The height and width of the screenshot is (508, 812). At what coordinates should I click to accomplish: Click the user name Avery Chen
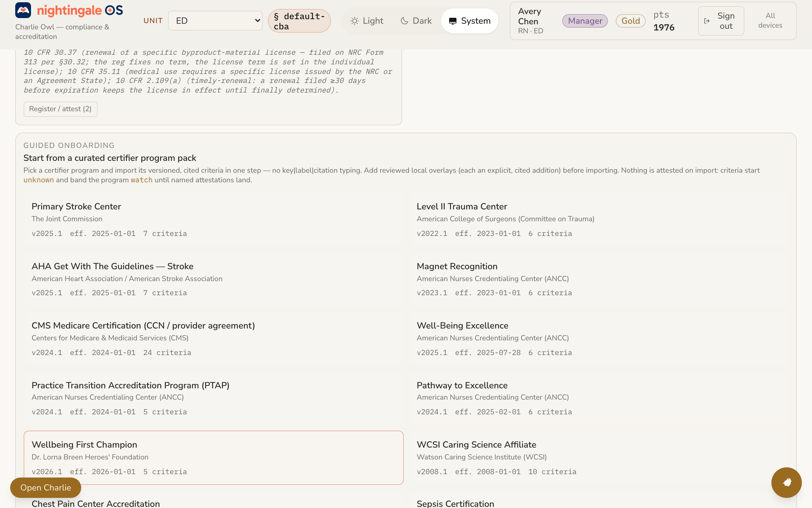pos(529,16)
